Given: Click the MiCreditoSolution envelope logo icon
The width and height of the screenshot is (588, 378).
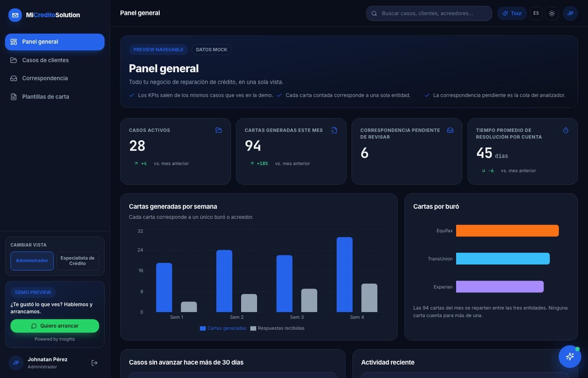Looking at the screenshot, I should click(x=15, y=15).
